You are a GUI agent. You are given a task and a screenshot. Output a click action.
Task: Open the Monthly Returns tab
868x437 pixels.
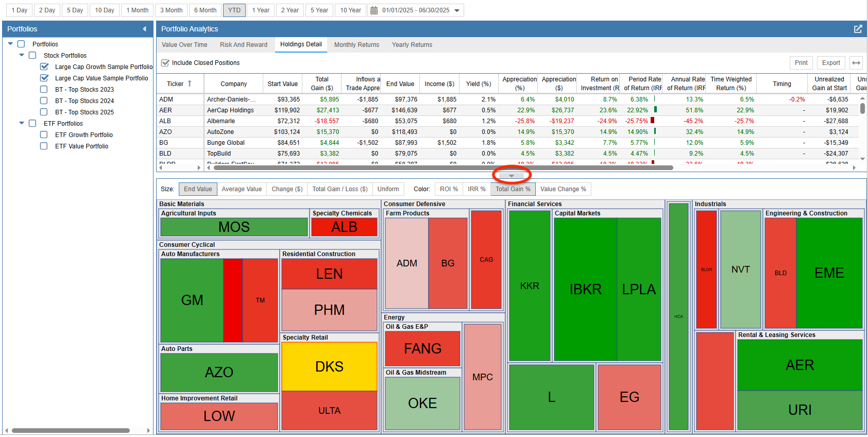click(356, 45)
